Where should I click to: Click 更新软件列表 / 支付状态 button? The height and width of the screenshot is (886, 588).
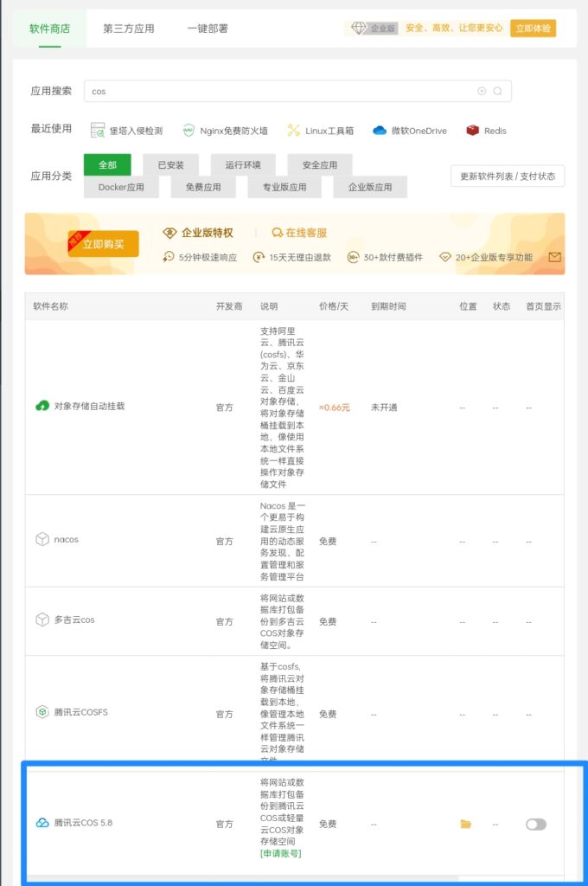point(508,176)
